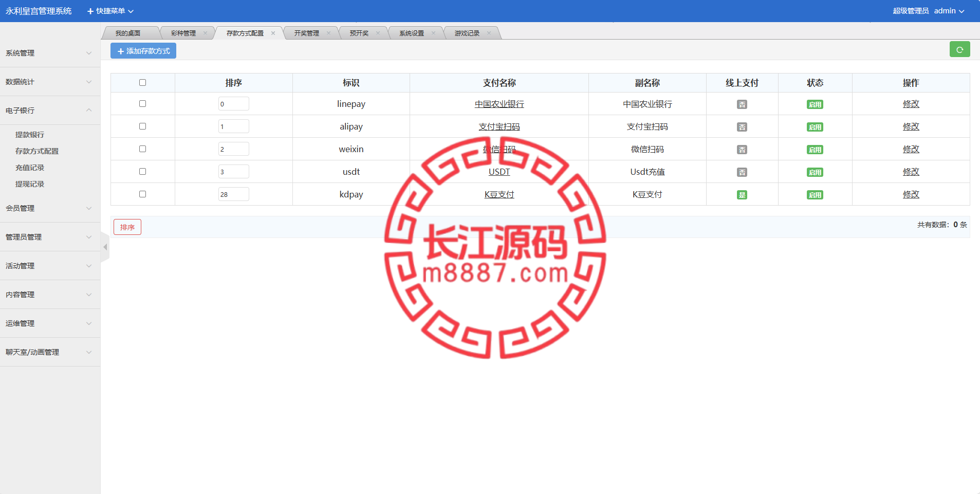Focus the sort order field for alipay
Screen dimensions: 980x494
coord(234,126)
